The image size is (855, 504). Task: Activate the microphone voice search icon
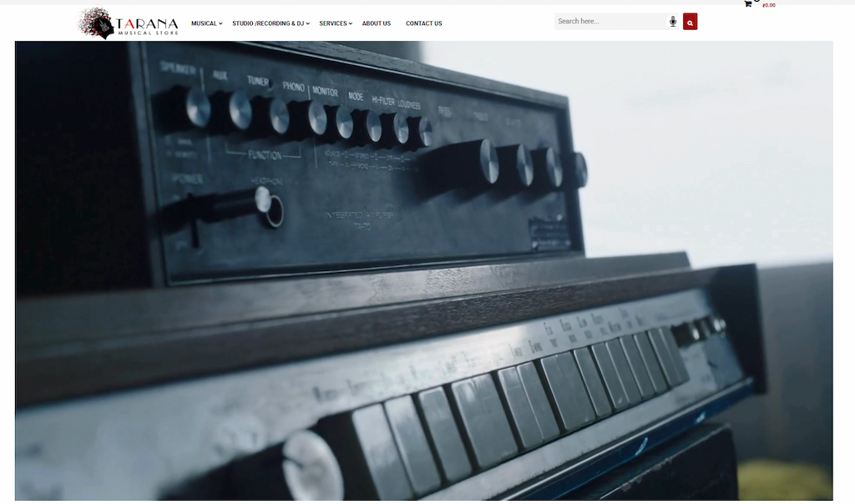point(673,22)
